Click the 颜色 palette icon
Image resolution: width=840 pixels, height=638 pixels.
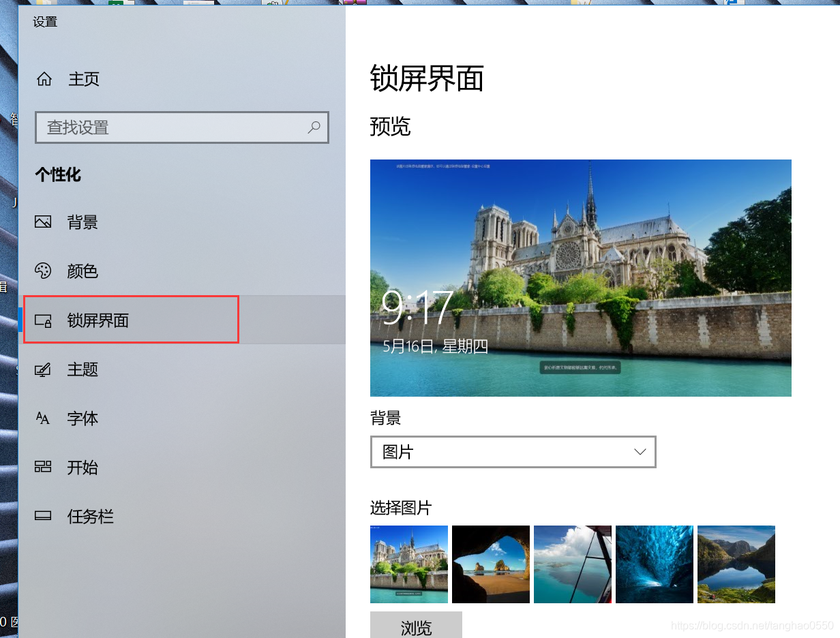tap(43, 271)
